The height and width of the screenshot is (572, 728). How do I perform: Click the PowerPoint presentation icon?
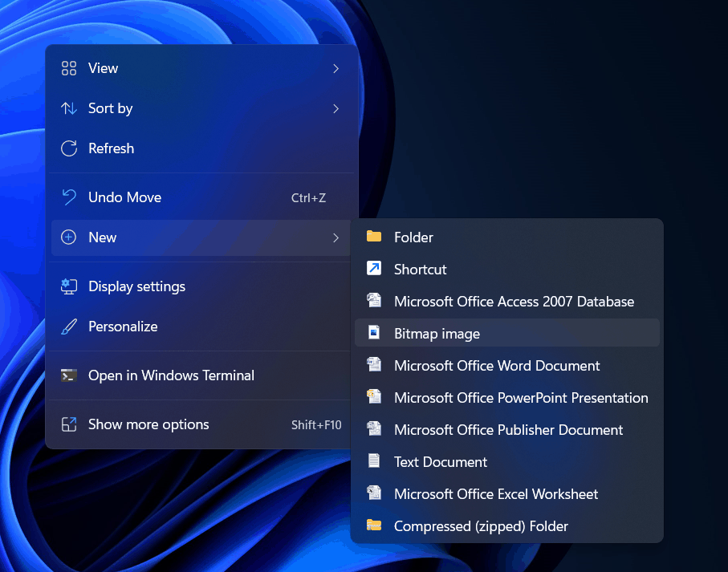click(x=374, y=397)
